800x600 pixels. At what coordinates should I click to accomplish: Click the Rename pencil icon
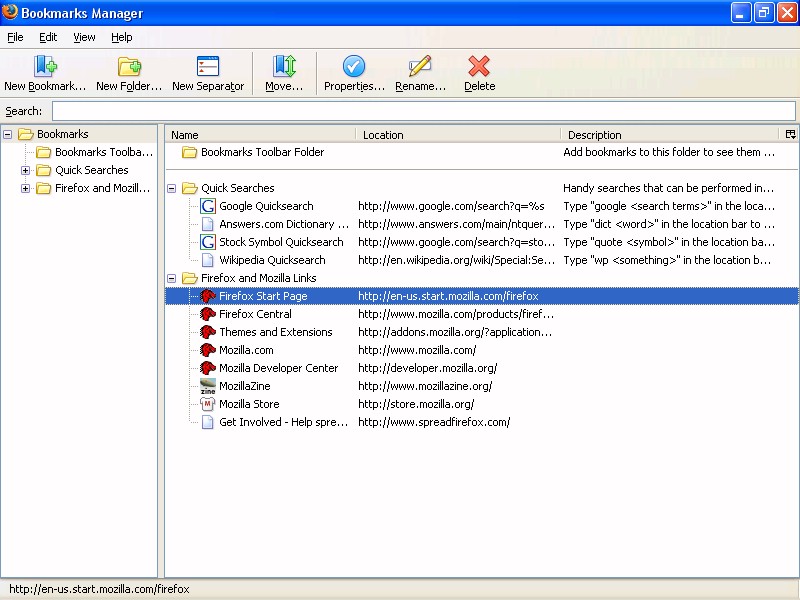click(x=420, y=66)
